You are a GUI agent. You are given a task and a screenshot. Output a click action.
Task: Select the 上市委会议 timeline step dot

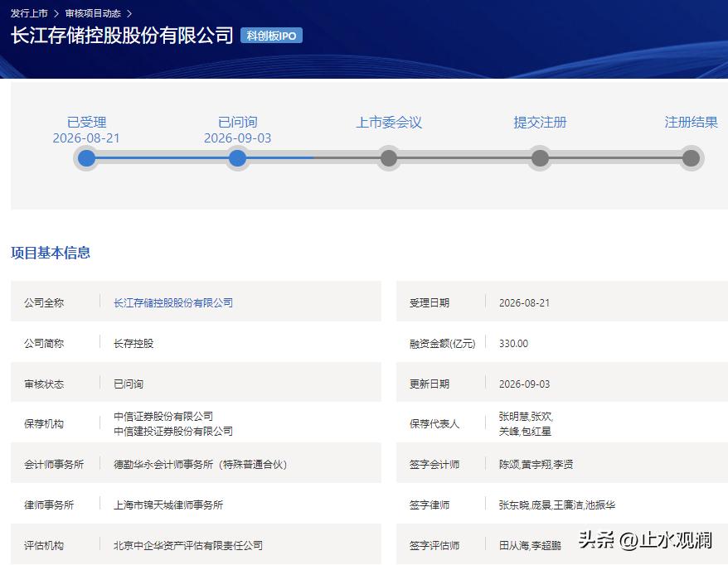[389, 158]
